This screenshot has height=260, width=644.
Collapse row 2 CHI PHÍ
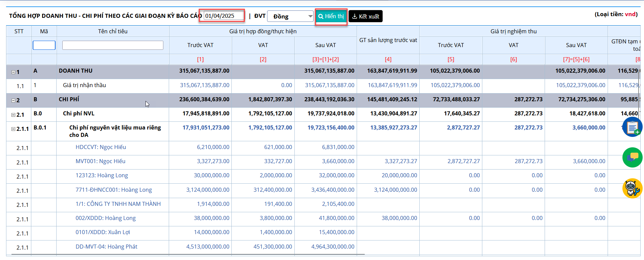point(13,100)
